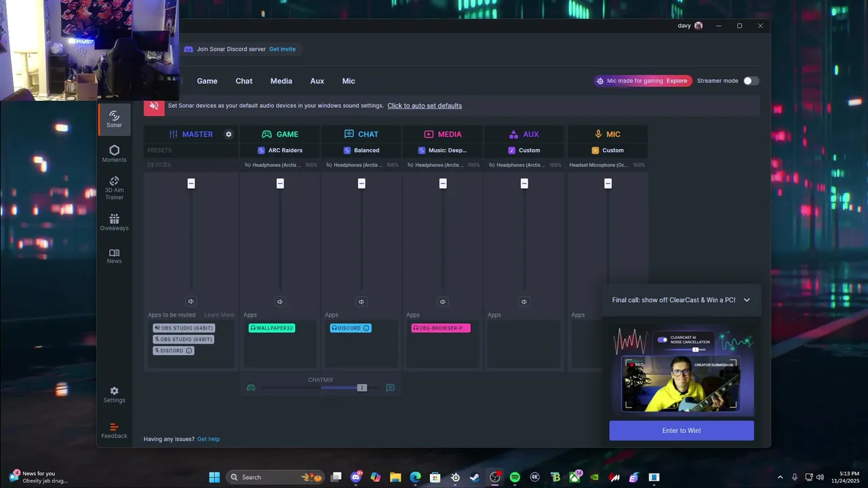Mute the Aux channel

click(524, 302)
